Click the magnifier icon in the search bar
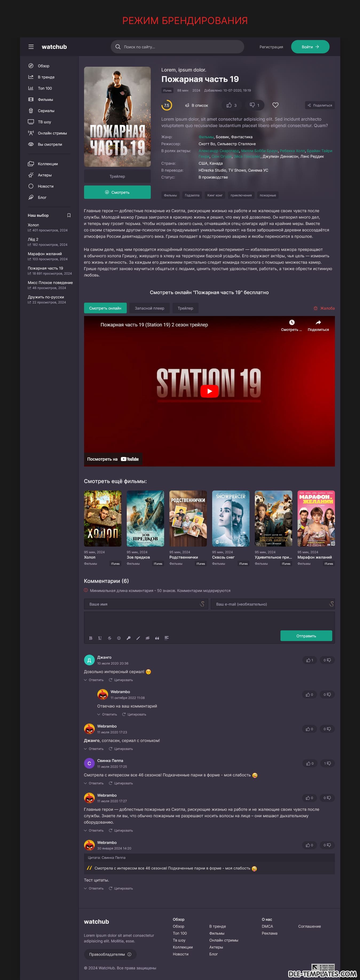Screen dimensions: 360x980 coord(118,47)
